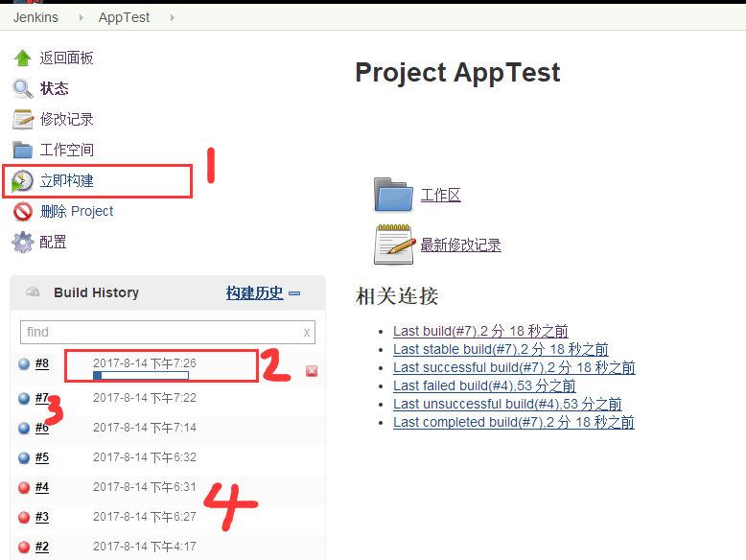This screenshot has height=560, width=746.
Task: Click the large folder icon beside 工作区
Action: pos(393,194)
